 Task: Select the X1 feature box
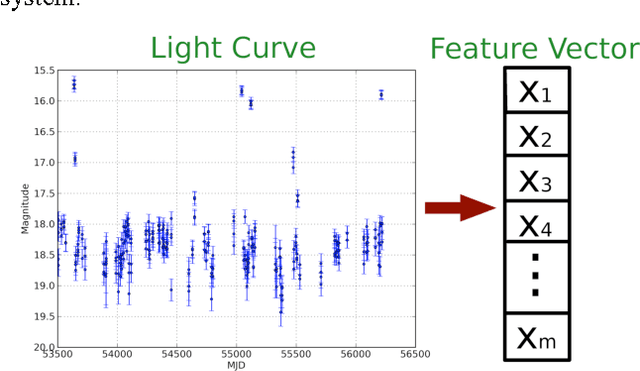[x=537, y=90]
